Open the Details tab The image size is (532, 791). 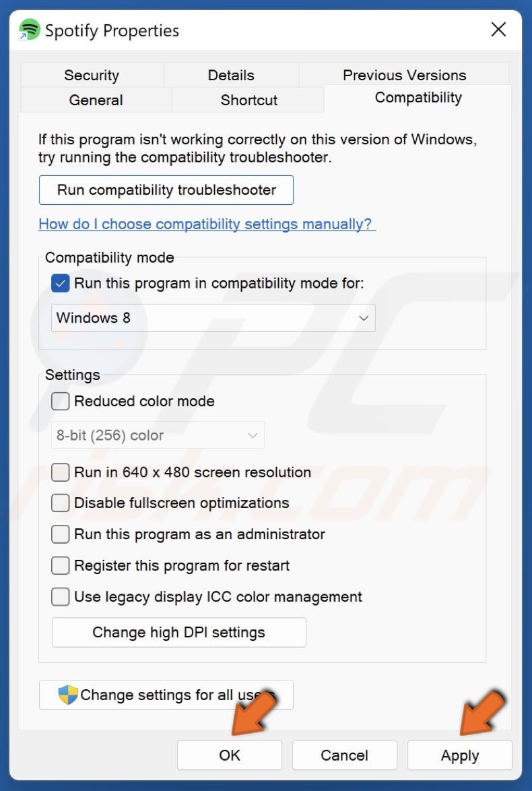tap(231, 75)
